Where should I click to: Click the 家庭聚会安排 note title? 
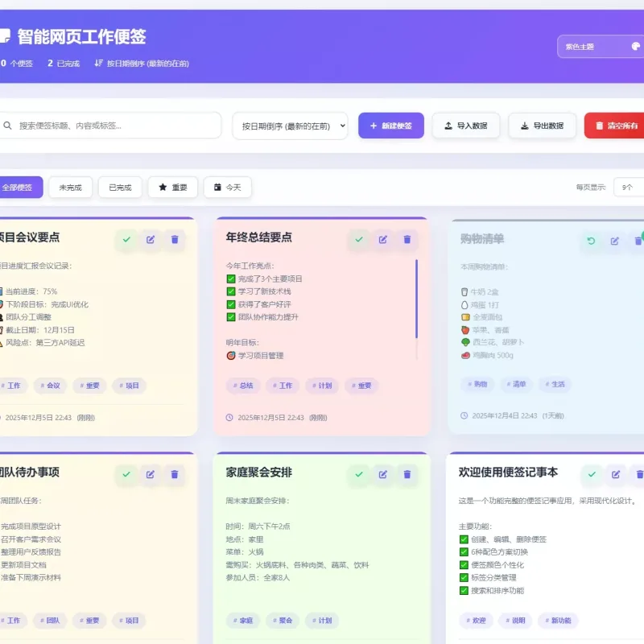pyautogui.click(x=258, y=473)
